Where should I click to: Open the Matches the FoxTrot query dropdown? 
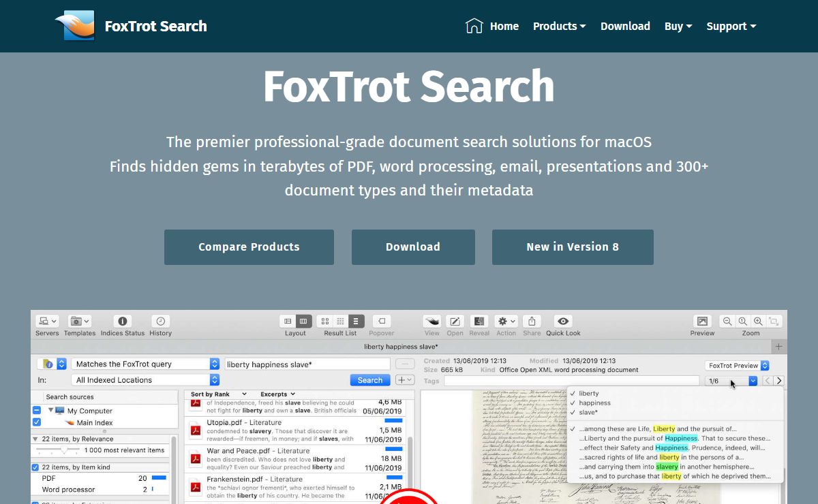[146, 364]
